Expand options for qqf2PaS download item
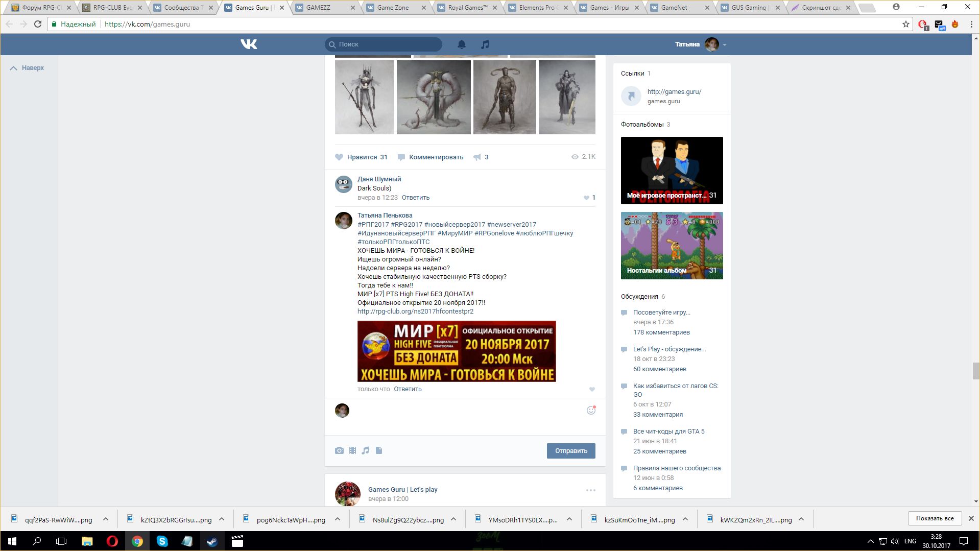The width and height of the screenshot is (980, 551). tap(106, 519)
